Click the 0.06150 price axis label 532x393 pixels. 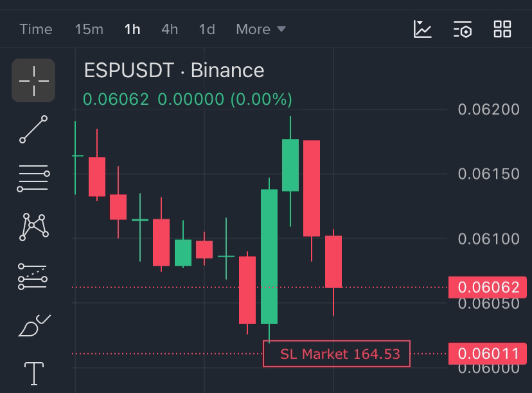coord(488,174)
